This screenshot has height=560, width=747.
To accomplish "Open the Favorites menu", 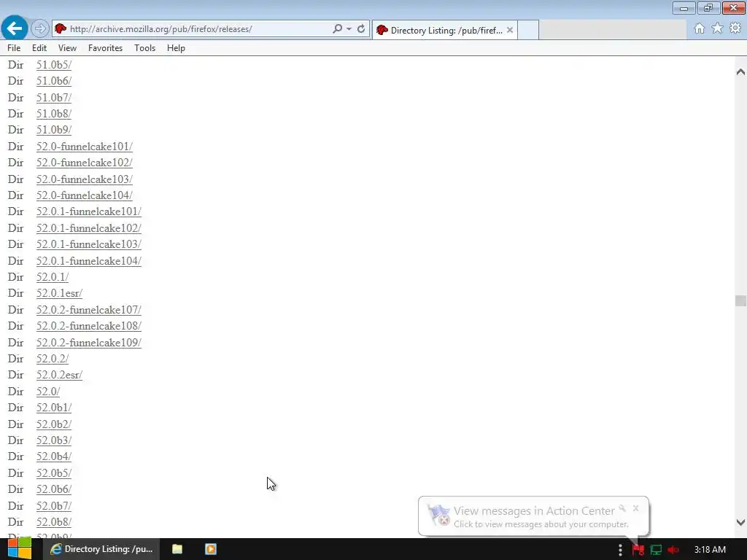I will tap(105, 48).
